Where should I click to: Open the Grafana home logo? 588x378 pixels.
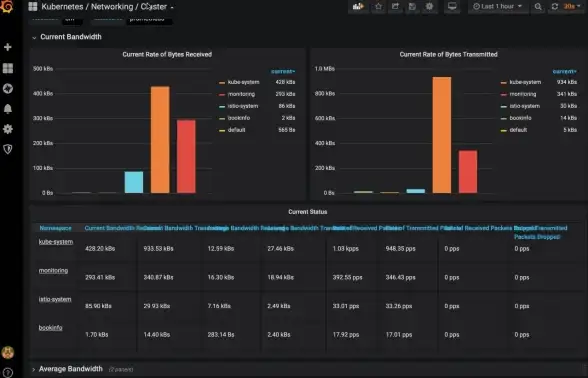click(x=7, y=6)
